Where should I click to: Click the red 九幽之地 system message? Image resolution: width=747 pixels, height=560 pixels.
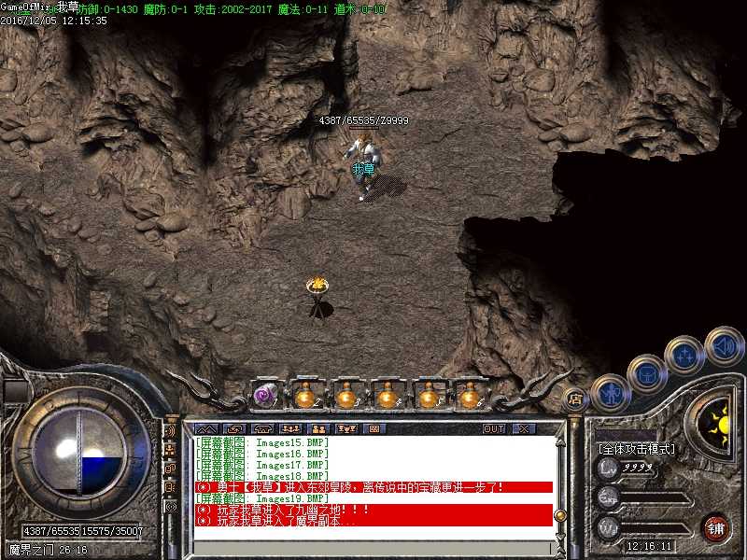(x=373, y=510)
